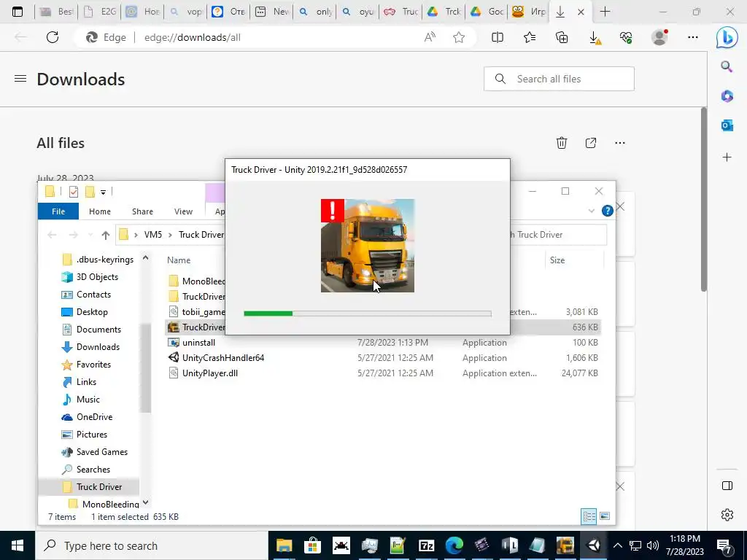Open Downloads flyout icon in Edge toolbar
Screen dimensions: 747x560
pyautogui.click(x=594, y=38)
